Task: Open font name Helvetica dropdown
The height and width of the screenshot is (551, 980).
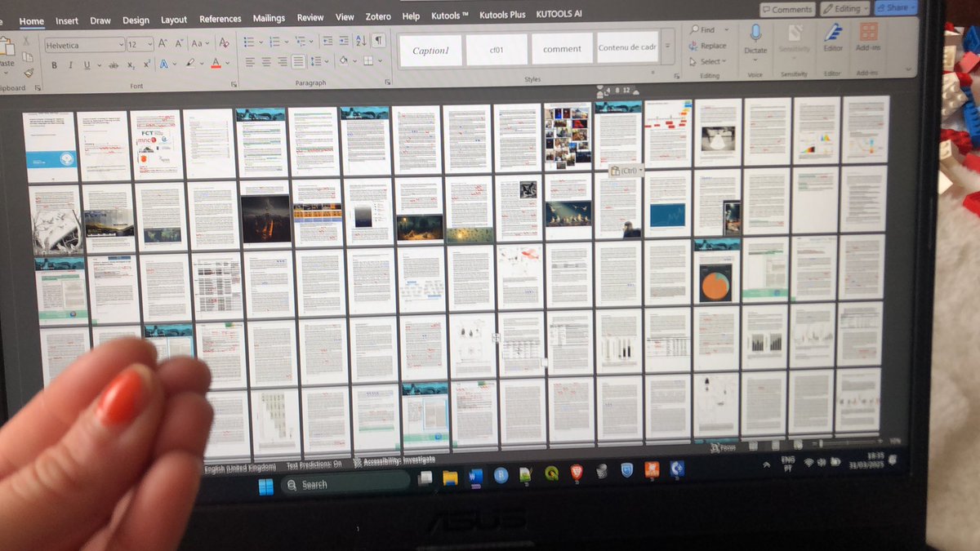Action: pyautogui.click(x=121, y=44)
